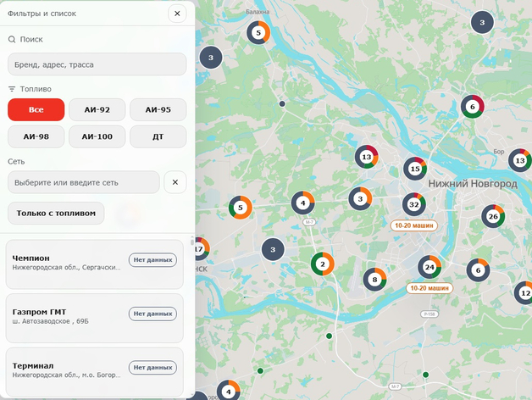The height and width of the screenshot is (400, 532).
Task: Click 10-20 машин label under cluster 24
Action: [x=429, y=288]
